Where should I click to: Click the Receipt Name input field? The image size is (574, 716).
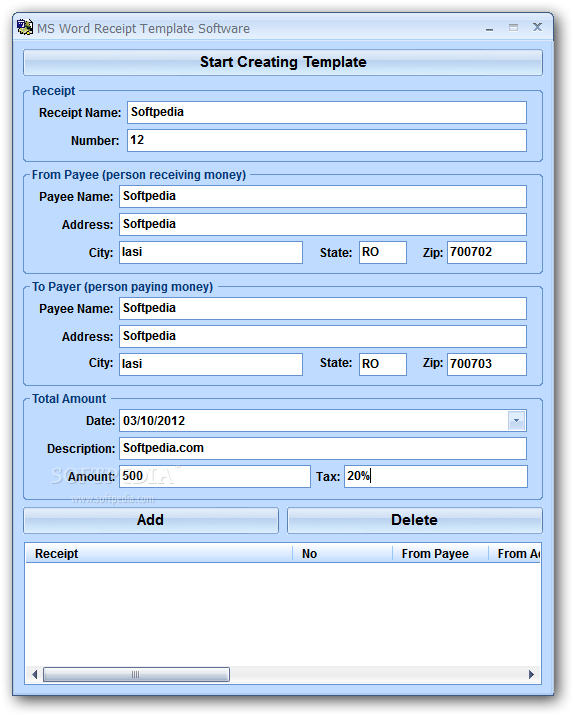(326, 112)
